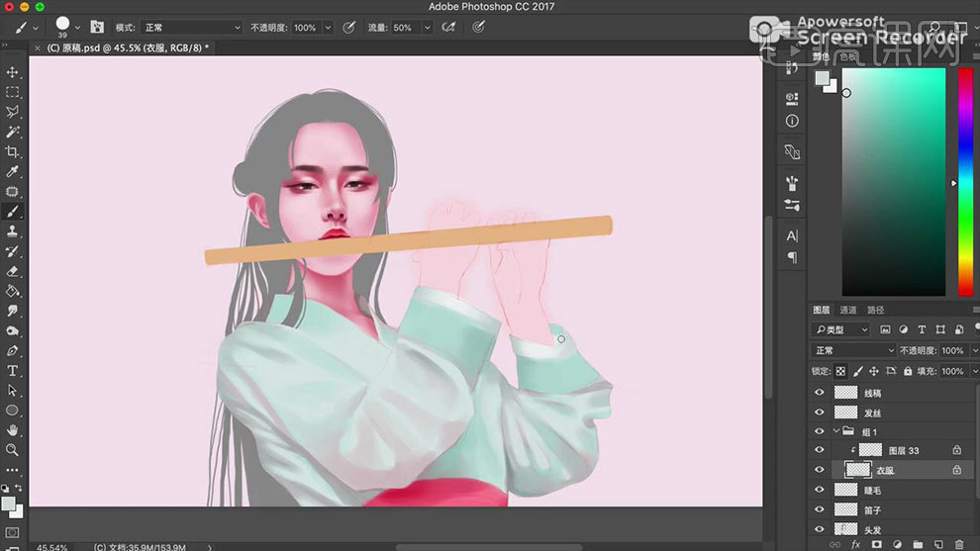Hide the 发丝 layer
980x551 pixels.
click(820, 413)
